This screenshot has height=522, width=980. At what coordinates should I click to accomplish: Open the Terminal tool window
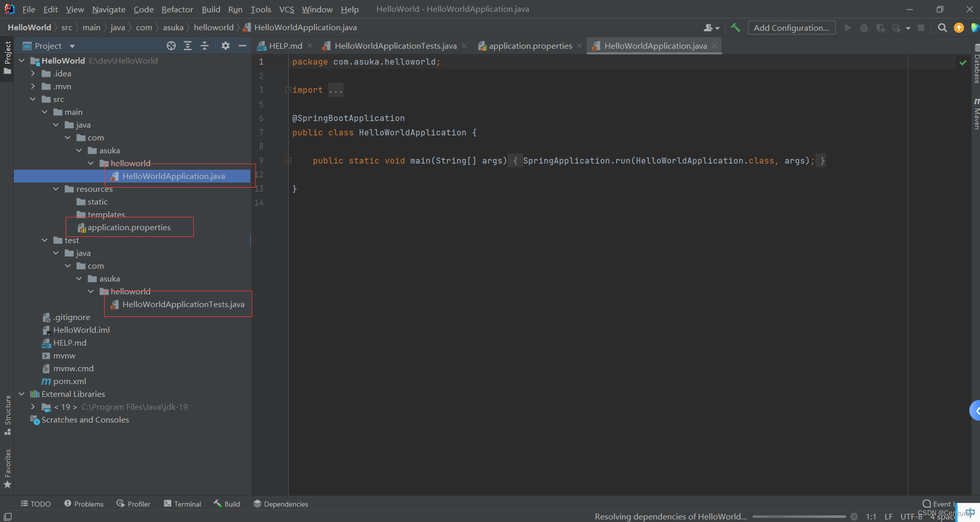pyautogui.click(x=182, y=504)
